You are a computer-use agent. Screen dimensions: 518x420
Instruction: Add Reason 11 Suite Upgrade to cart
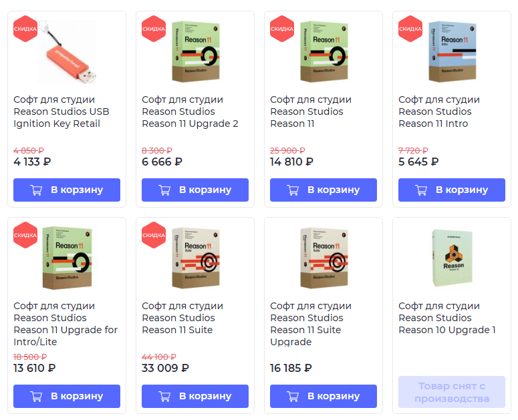[x=323, y=396]
